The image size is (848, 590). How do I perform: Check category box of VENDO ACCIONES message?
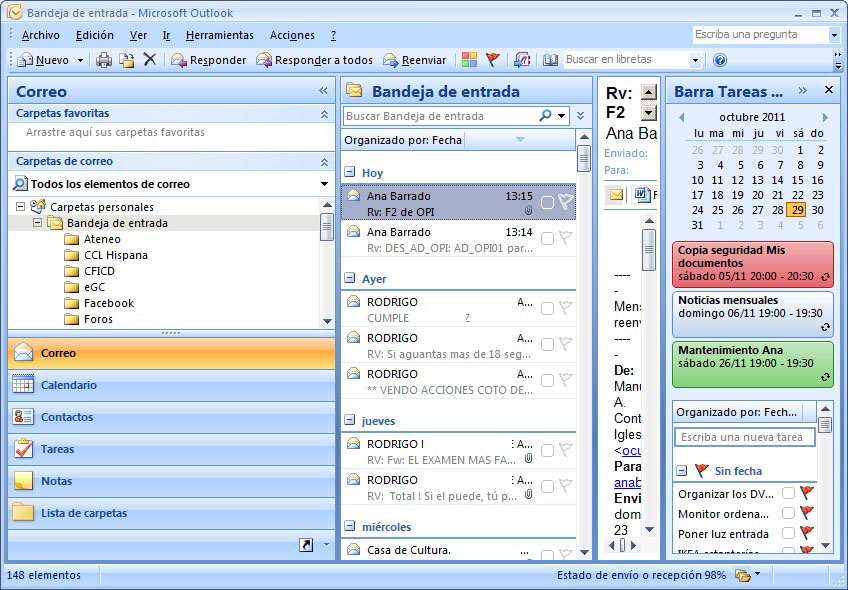(547, 380)
